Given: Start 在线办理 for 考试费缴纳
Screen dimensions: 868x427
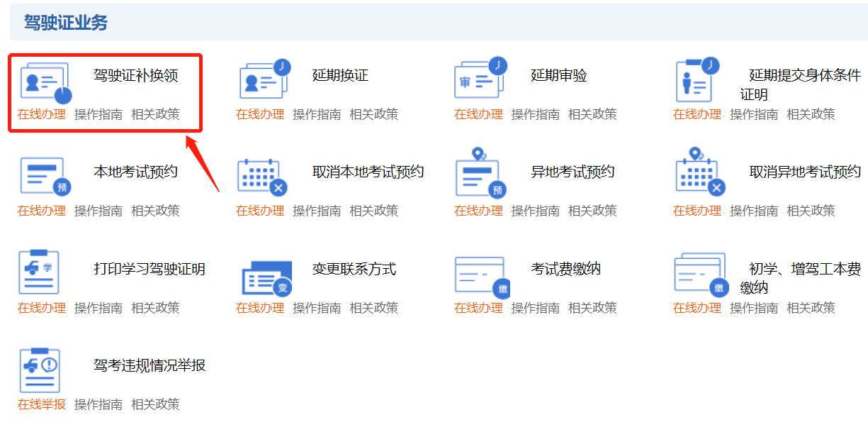Looking at the screenshot, I should tap(479, 308).
